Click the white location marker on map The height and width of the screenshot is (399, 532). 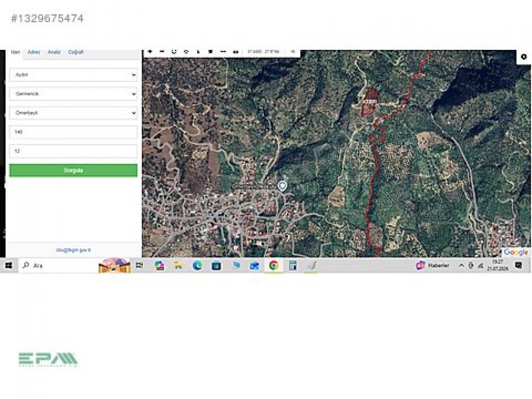(282, 186)
